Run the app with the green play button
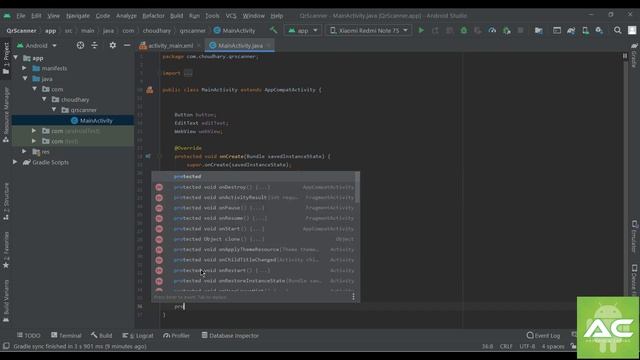Viewport: 640px width, 360px height. [x=421, y=30]
